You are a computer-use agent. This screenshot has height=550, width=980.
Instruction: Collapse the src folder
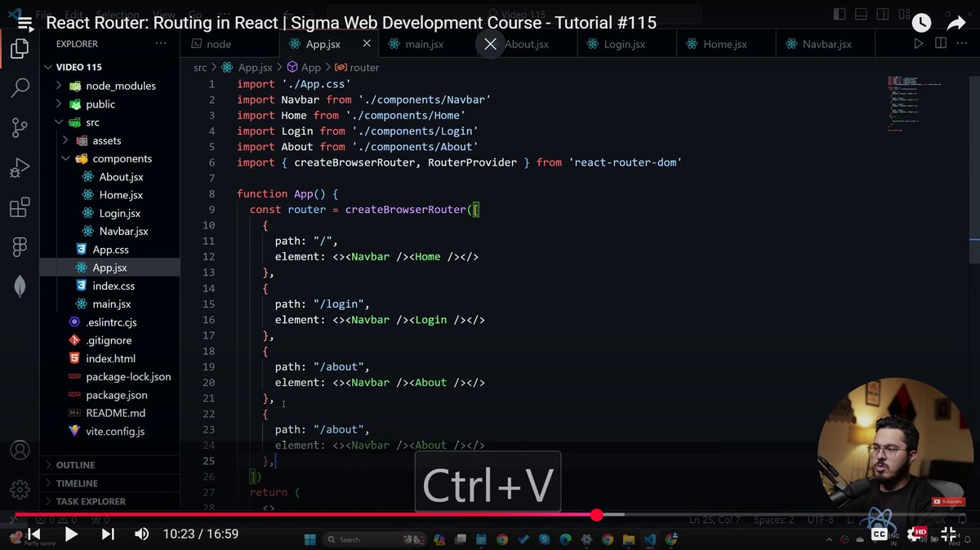(109, 122)
